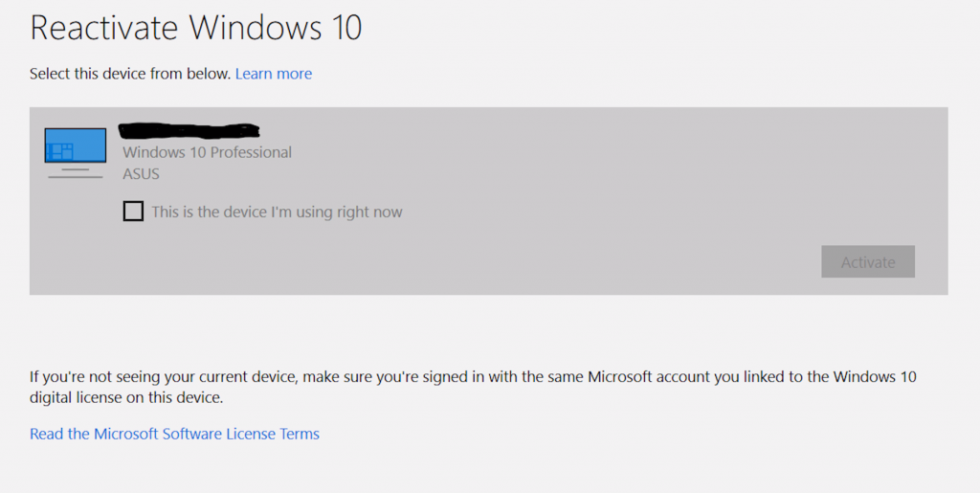Open the Learn more link

pyautogui.click(x=274, y=74)
